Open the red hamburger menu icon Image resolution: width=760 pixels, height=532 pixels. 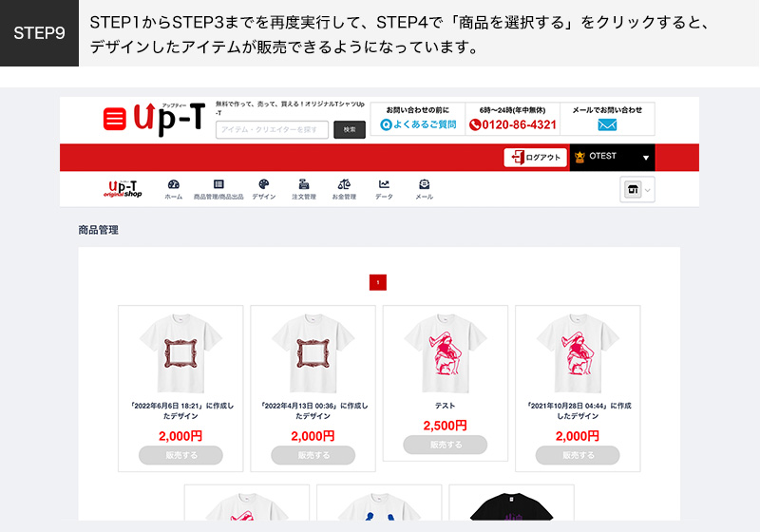coord(114,118)
